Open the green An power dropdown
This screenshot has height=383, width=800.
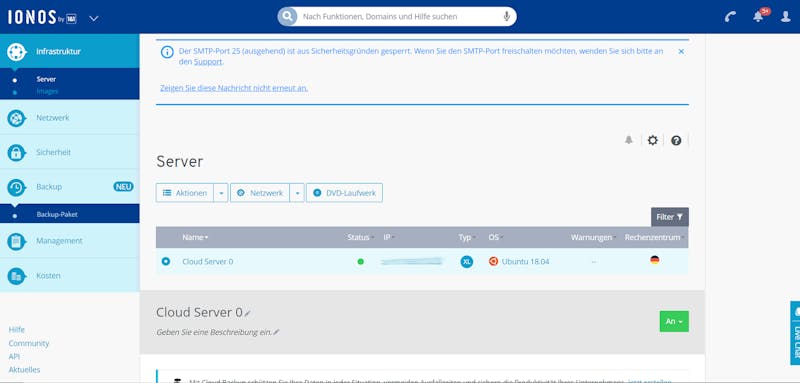coord(674,321)
